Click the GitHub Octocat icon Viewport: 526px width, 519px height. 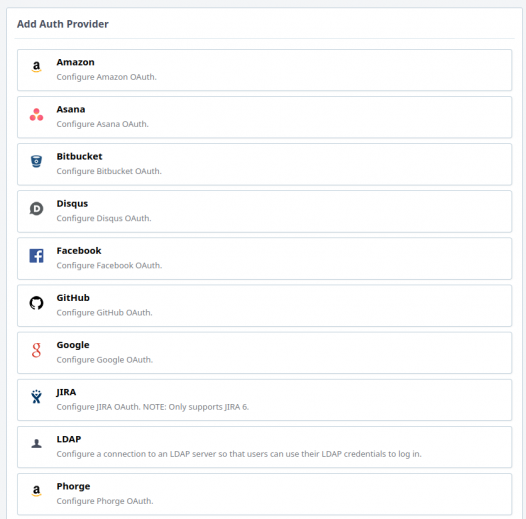(x=36, y=303)
